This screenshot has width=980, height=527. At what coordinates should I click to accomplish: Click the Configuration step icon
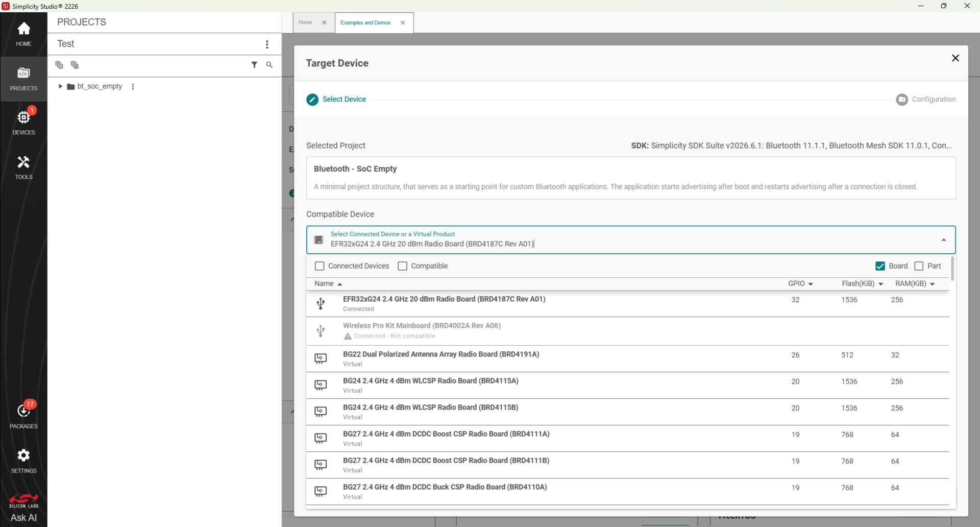(x=902, y=100)
